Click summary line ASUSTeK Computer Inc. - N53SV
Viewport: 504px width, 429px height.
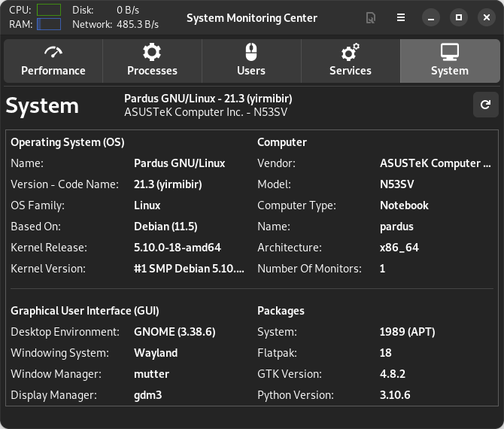205,112
